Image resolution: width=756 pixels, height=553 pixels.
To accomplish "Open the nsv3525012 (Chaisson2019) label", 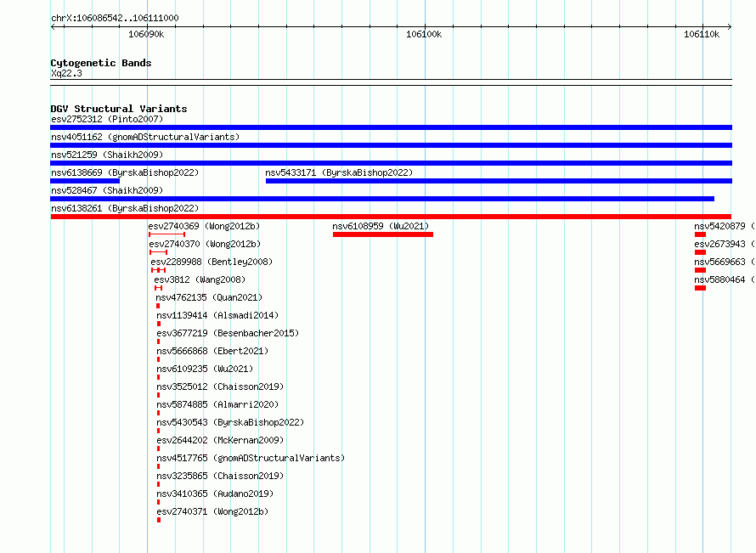I will (x=220, y=387).
